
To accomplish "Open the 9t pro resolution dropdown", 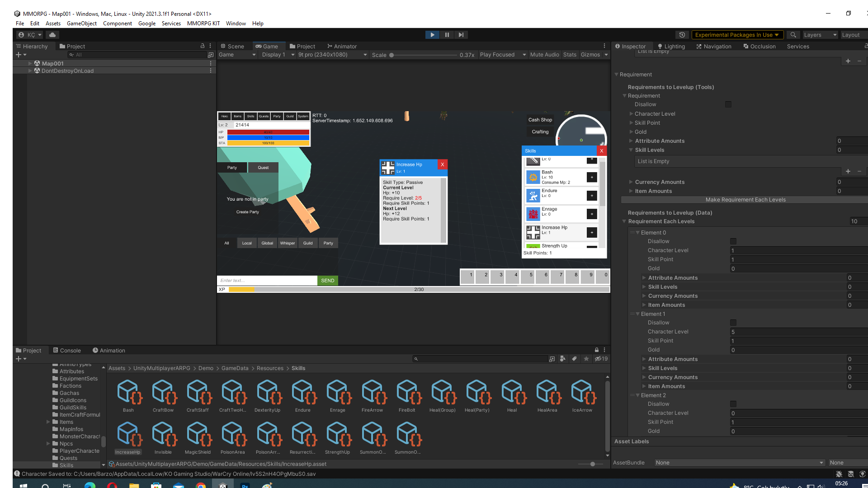I will tap(332, 55).
